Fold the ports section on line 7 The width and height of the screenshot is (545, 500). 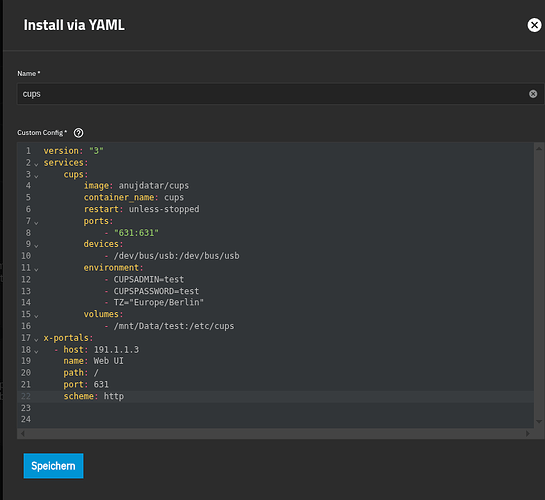tap(36, 222)
